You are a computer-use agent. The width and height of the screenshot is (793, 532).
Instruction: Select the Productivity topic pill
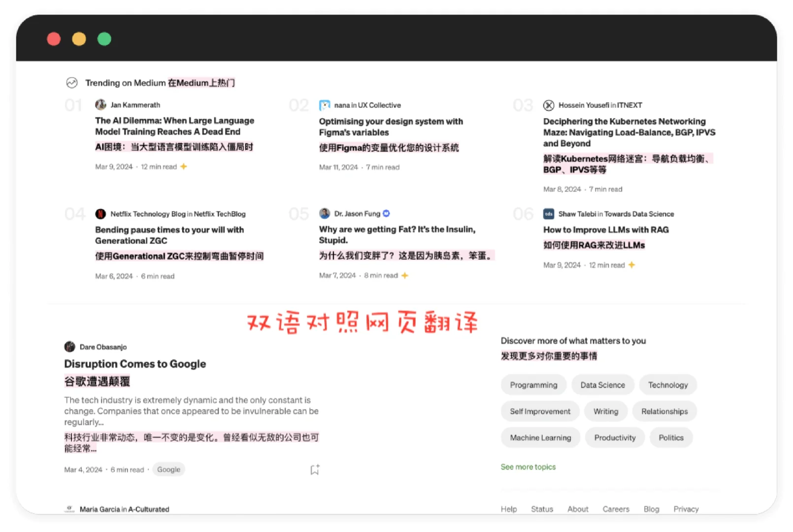[x=615, y=437]
